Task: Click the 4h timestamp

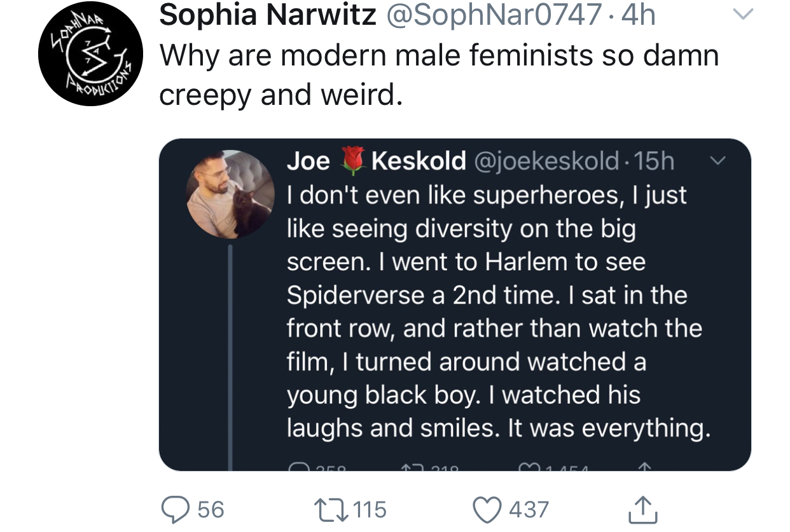Action: tap(639, 15)
